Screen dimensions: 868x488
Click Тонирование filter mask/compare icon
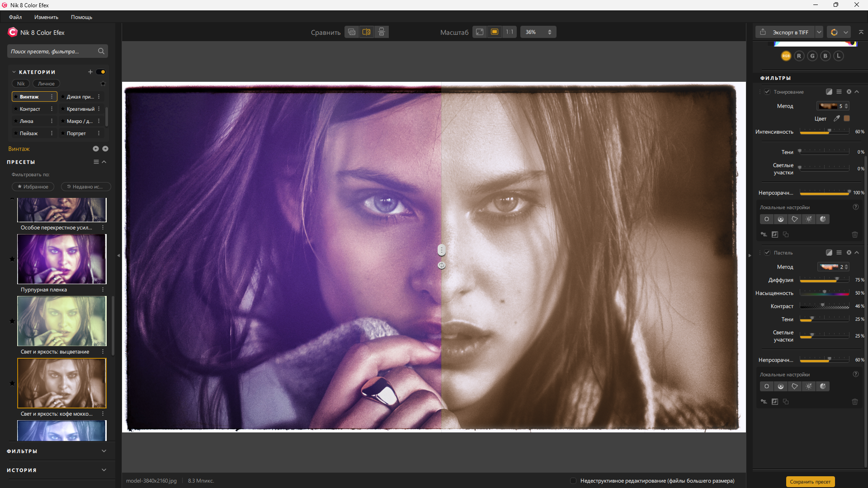[829, 92]
